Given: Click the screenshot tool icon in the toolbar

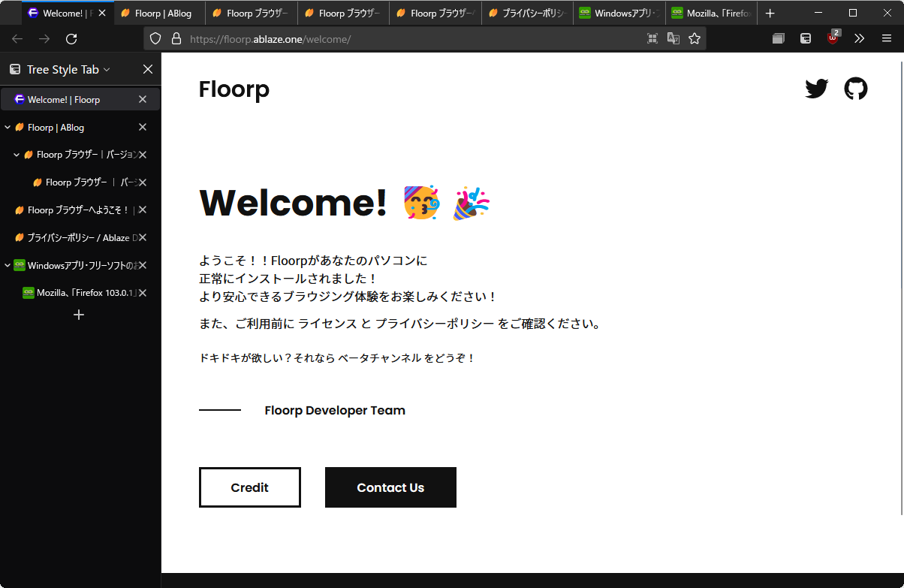Looking at the screenshot, I should pyautogui.click(x=652, y=38).
